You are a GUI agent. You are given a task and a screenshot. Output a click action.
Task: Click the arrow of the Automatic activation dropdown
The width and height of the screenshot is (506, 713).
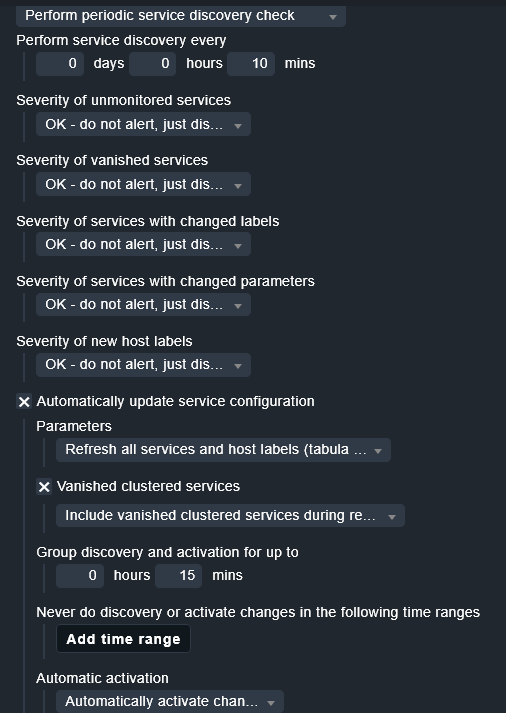[x=271, y=703]
